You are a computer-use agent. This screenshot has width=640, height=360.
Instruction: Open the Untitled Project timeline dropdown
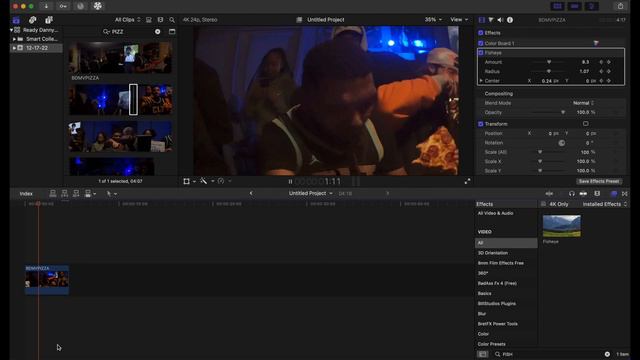(x=311, y=193)
